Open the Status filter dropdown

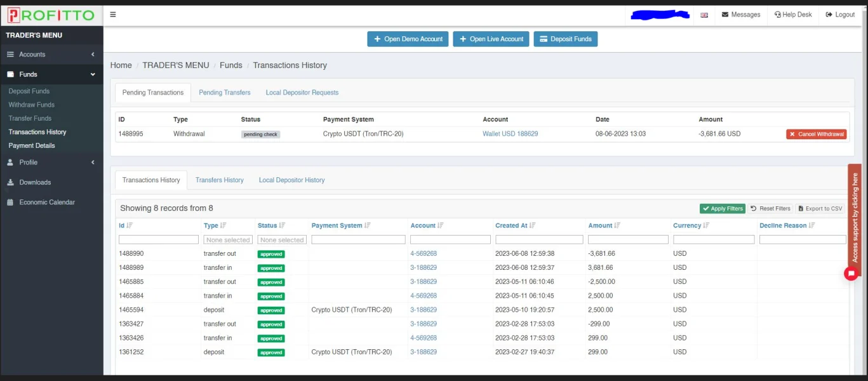click(282, 240)
